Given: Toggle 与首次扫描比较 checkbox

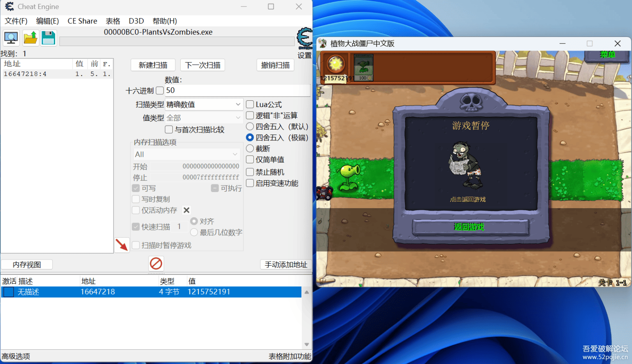Looking at the screenshot, I should 169,130.
